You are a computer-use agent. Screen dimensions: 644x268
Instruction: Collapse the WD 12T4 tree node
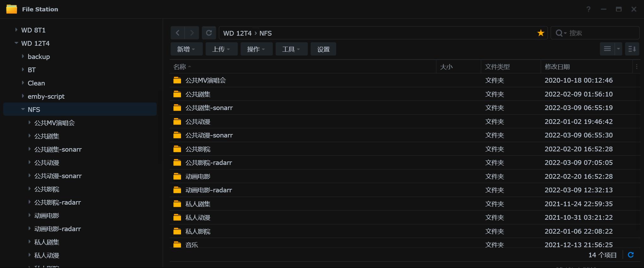[x=16, y=43]
